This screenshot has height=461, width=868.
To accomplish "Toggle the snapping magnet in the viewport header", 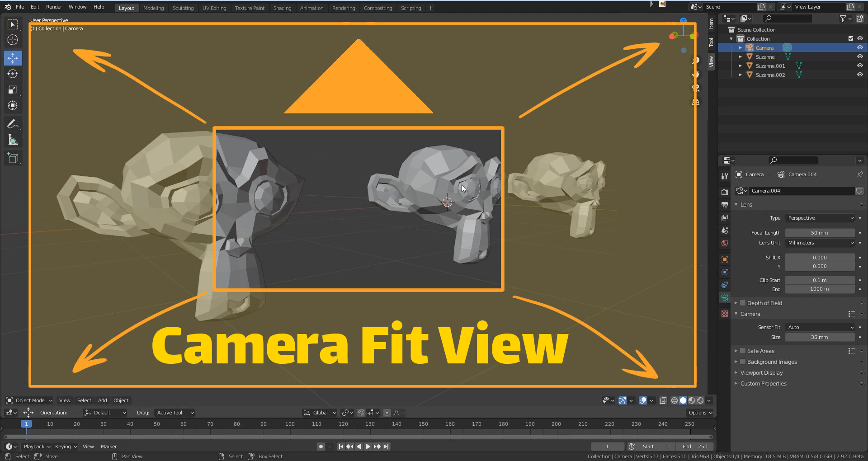I will 362,412.
